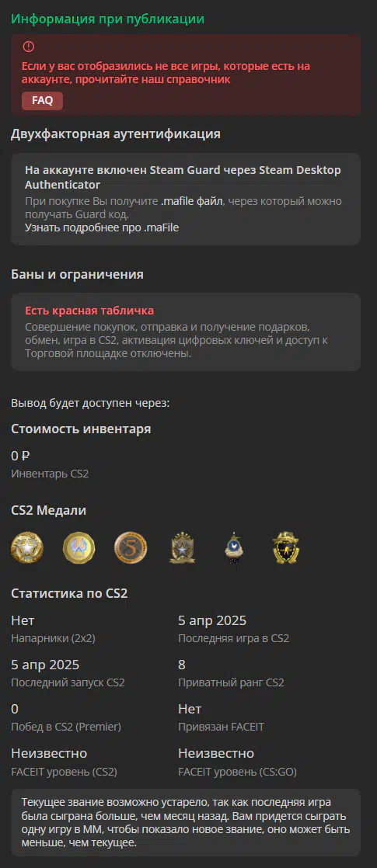The height and width of the screenshot is (868, 377).
Task: Click the '.mafile файл' highlighted text
Action: (192, 201)
